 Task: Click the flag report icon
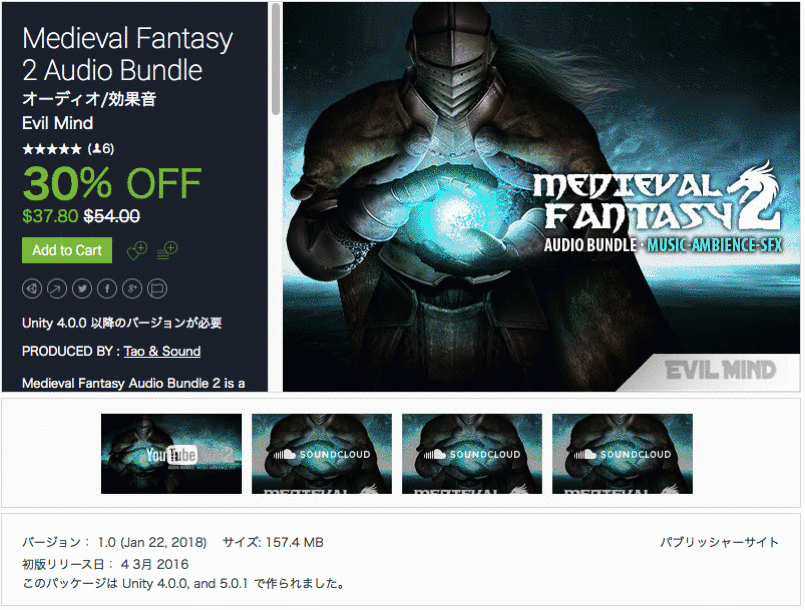click(x=157, y=289)
